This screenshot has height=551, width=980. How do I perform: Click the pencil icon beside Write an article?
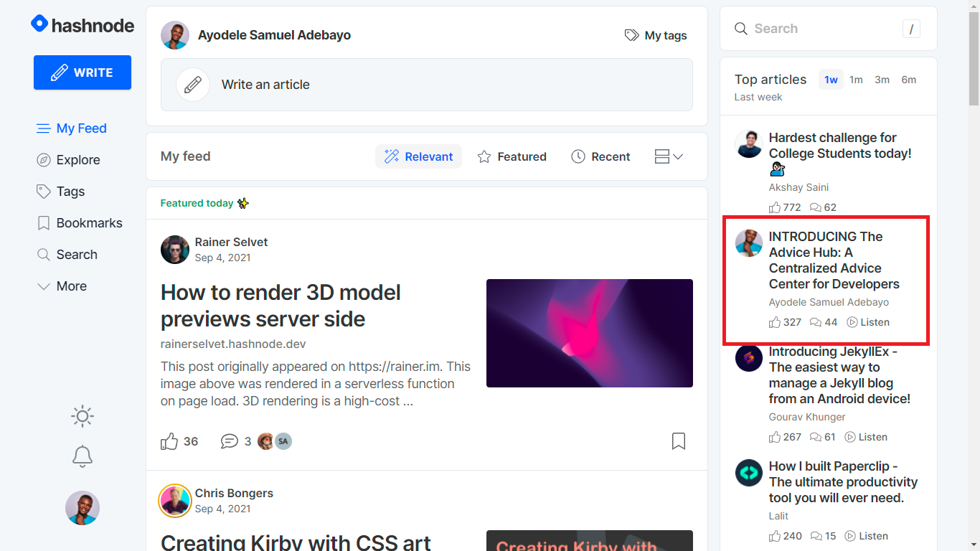tap(193, 85)
